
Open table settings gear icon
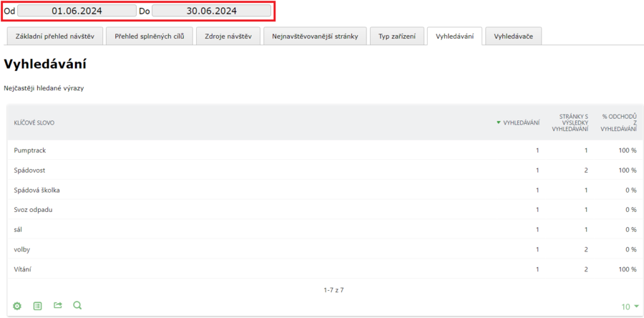(17, 306)
